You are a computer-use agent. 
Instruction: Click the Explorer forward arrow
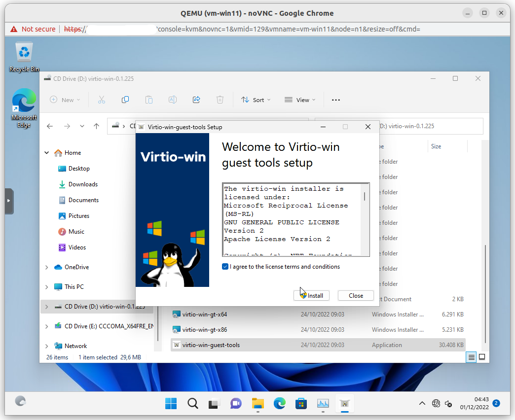coord(67,126)
